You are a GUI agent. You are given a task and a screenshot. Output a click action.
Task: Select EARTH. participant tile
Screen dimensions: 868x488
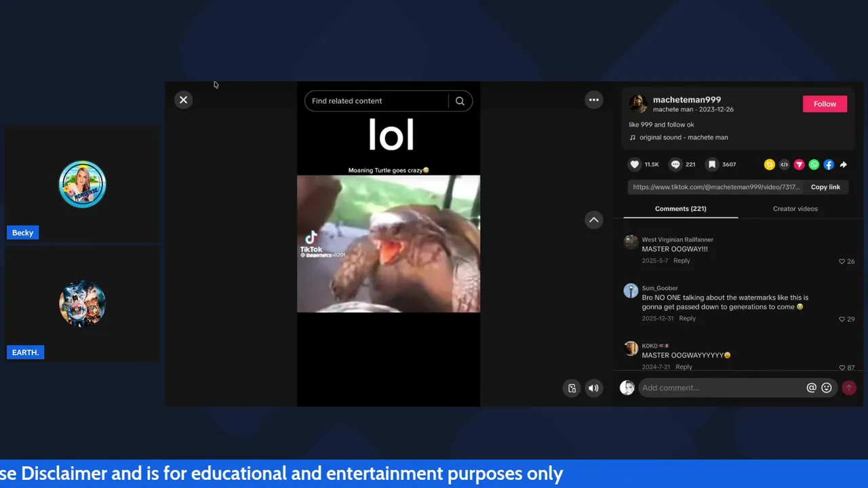(x=82, y=304)
